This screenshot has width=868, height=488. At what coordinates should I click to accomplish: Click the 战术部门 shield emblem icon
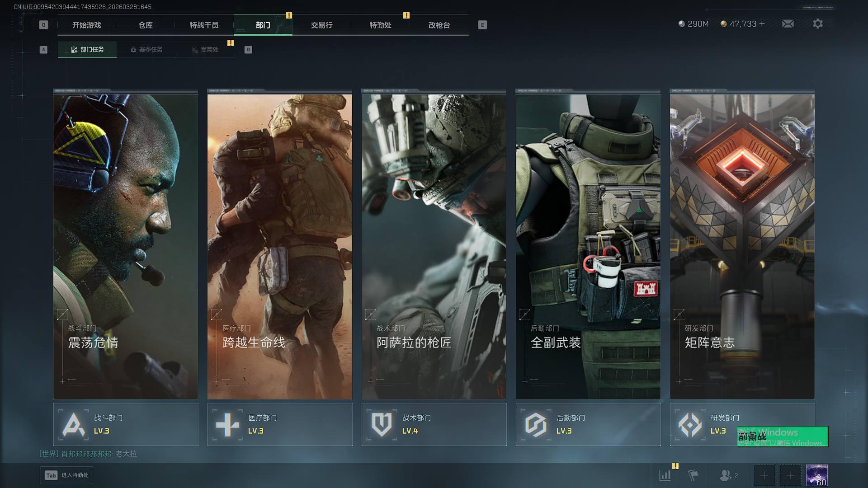click(x=382, y=425)
